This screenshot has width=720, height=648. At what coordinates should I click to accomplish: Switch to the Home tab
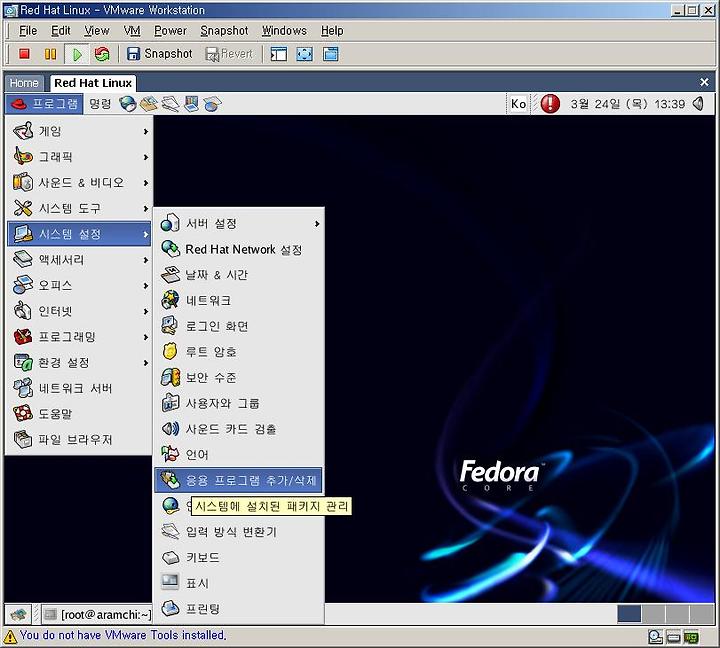(x=24, y=83)
